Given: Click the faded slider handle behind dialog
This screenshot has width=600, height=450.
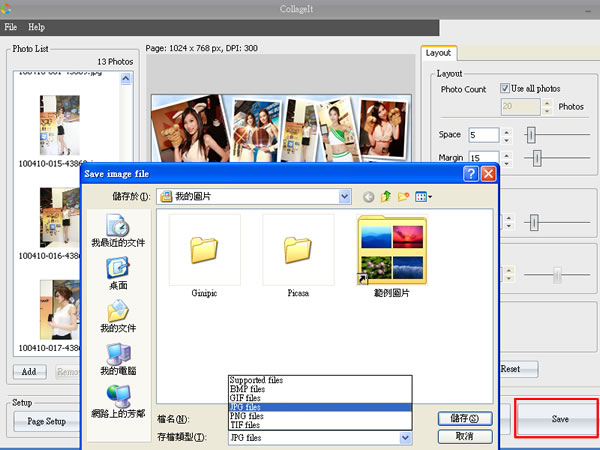Looking at the screenshot, I should [558, 275].
